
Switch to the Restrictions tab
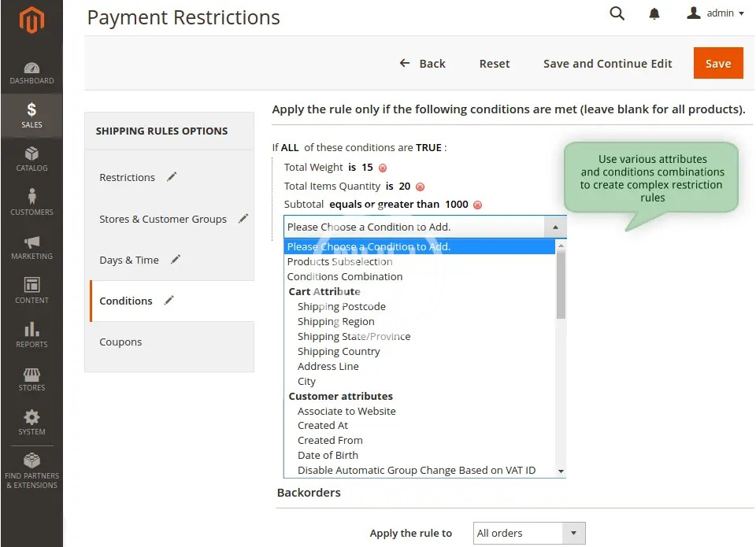(x=128, y=177)
